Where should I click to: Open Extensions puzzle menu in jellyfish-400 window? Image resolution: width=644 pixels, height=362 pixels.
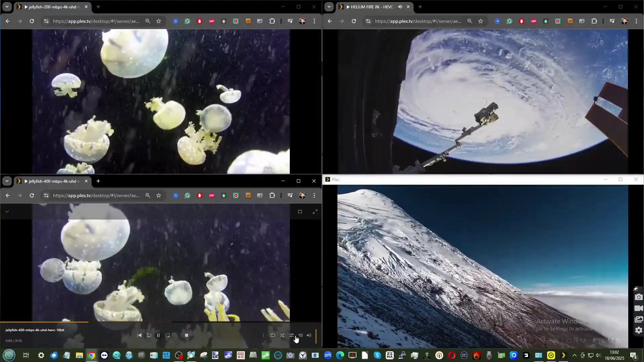(272, 195)
